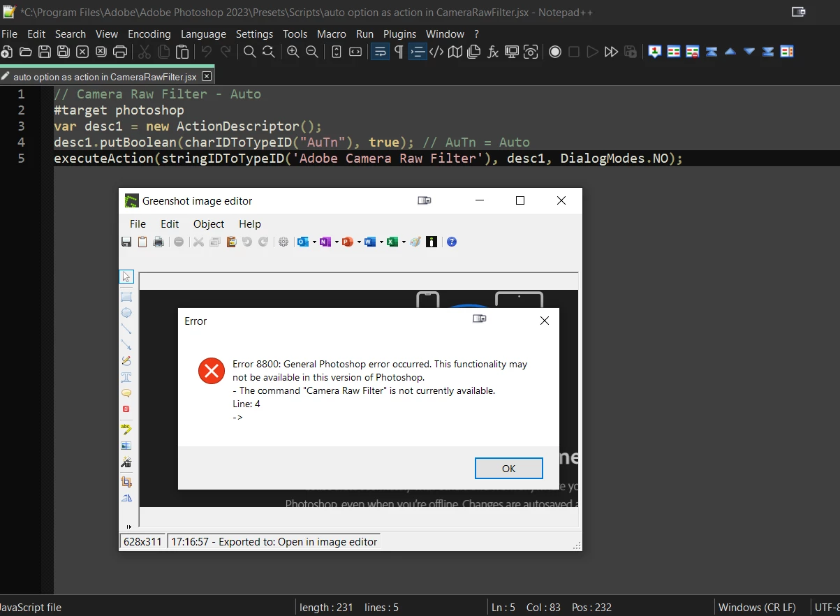Click Windows (CR LF) in status bar
The image size is (840, 616).
tap(757, 607)
